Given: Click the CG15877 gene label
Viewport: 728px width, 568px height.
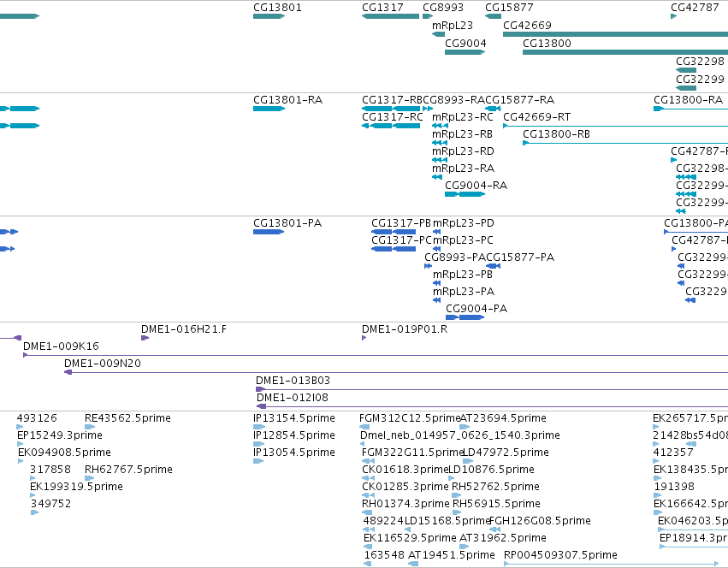Looking at the screenshot, I should click(x=509, y=8).
